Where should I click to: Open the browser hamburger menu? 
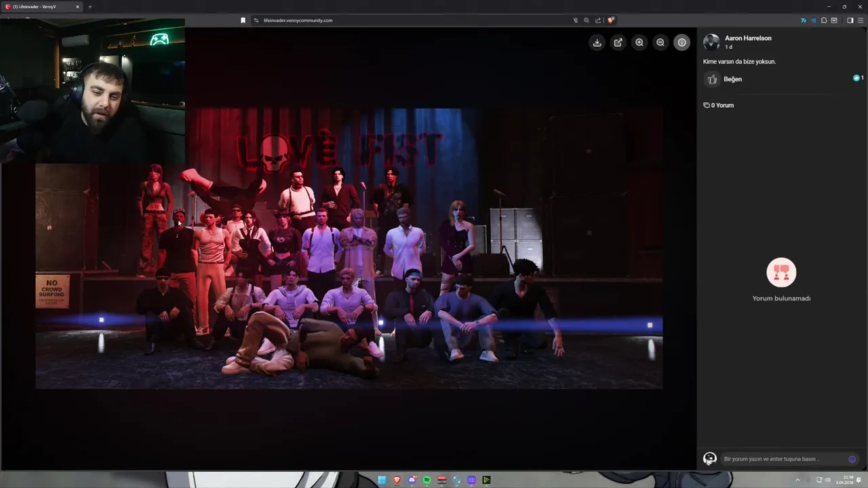click(861, 20)
